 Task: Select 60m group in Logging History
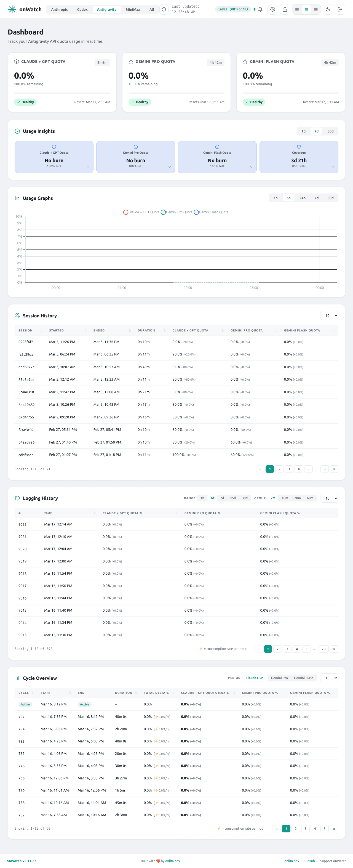(x=310, y=498)
